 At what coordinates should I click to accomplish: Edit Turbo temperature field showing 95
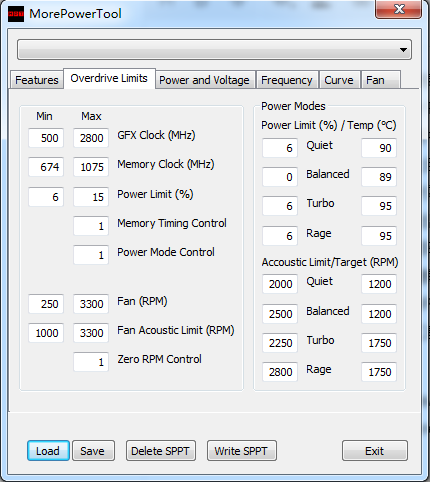pyautogui.click(x=379, y=206)
